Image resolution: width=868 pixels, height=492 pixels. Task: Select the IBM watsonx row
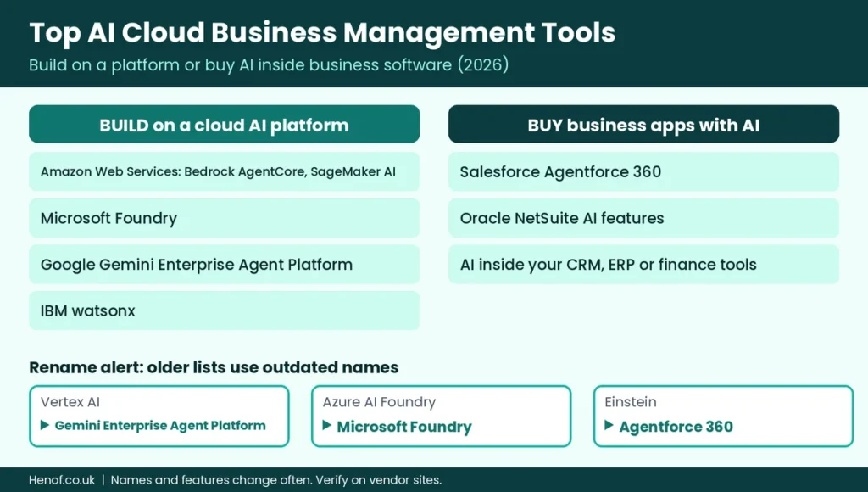click(x=224, y=310)
